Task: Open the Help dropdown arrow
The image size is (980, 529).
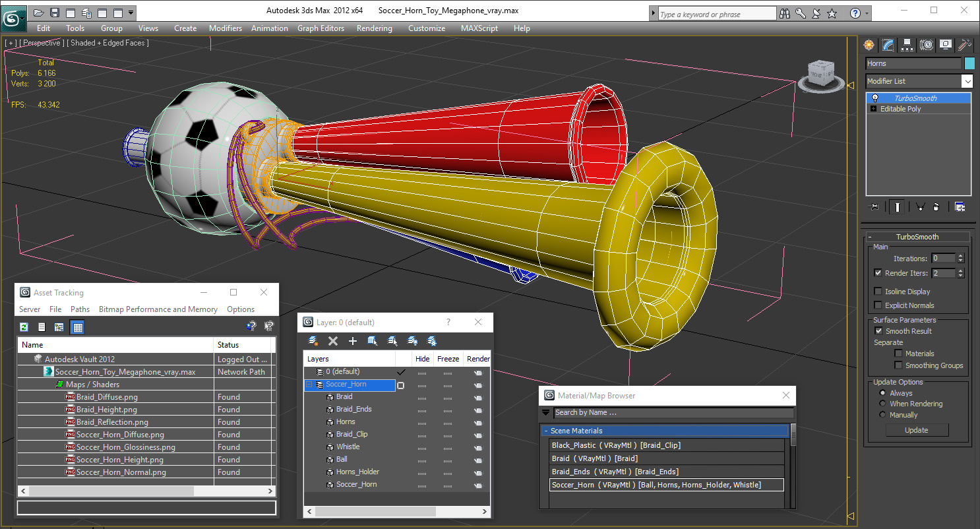Action: click(867, 13)
